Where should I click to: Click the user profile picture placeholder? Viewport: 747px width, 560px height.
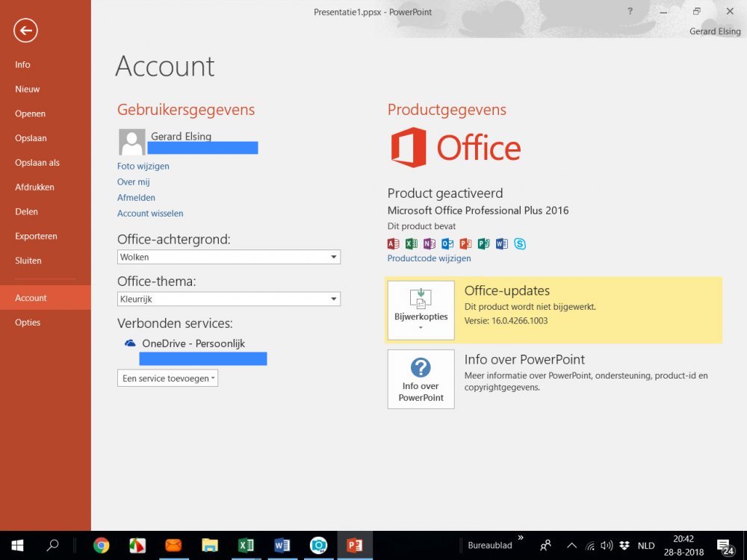[x=131, y=142]
